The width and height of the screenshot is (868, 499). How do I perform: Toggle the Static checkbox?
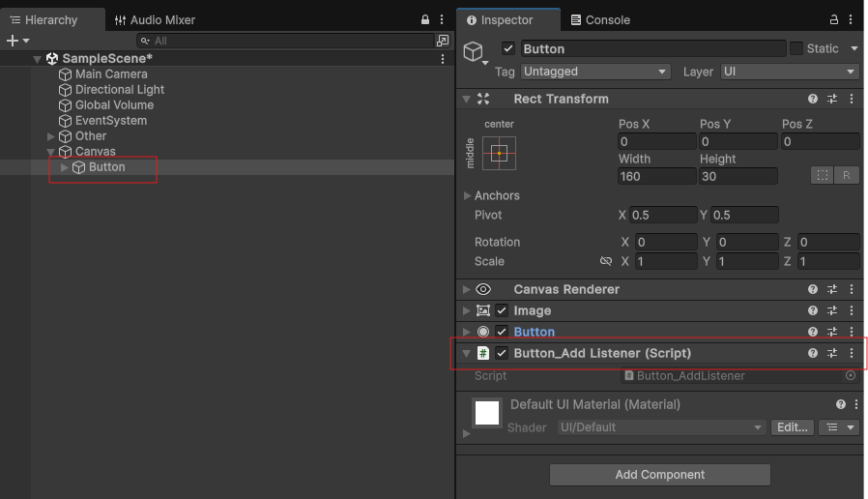point(796,48)
